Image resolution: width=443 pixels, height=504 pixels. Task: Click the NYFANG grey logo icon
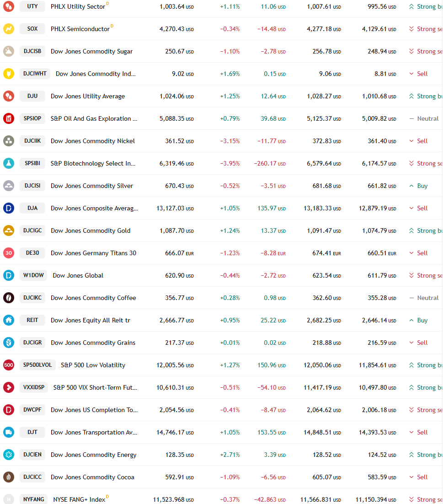pyautogui.click(x=9, y=499)
